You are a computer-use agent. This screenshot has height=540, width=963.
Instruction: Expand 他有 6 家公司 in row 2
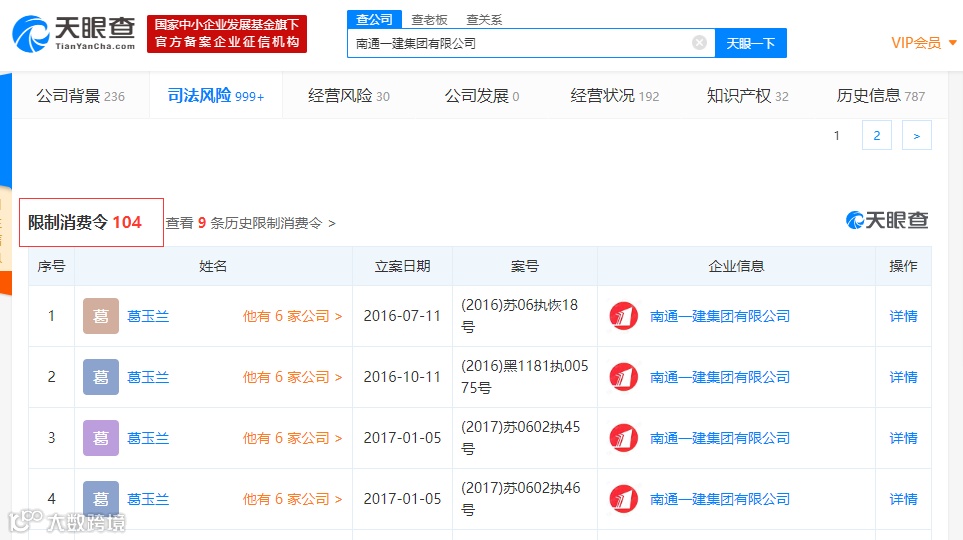(x=292, y=377)
